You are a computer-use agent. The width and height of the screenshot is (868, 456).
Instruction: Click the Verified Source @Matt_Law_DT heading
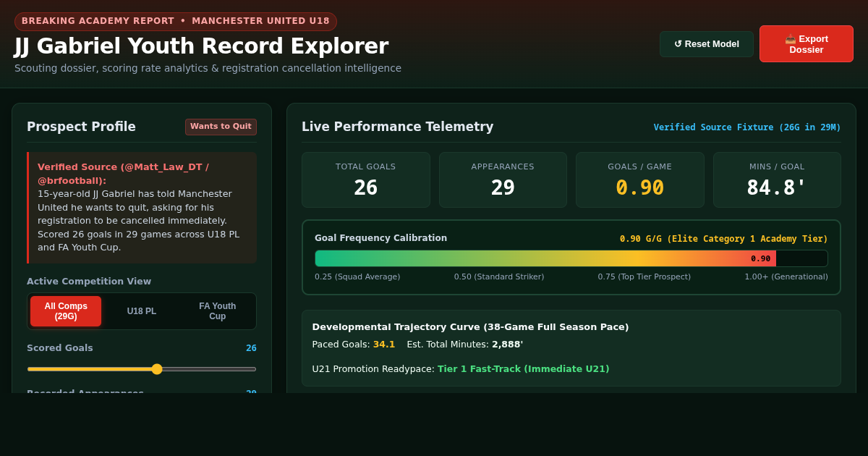(x=123, y=174)
